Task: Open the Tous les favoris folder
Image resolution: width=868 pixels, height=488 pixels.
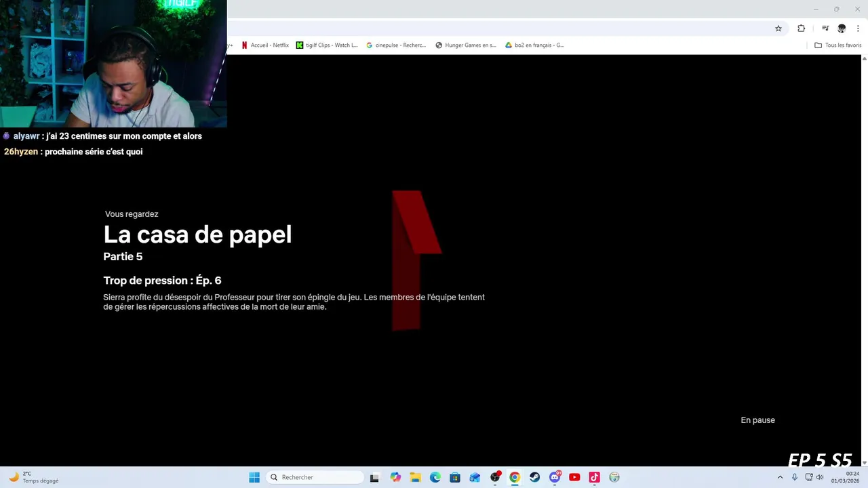Action: (838, 45)
